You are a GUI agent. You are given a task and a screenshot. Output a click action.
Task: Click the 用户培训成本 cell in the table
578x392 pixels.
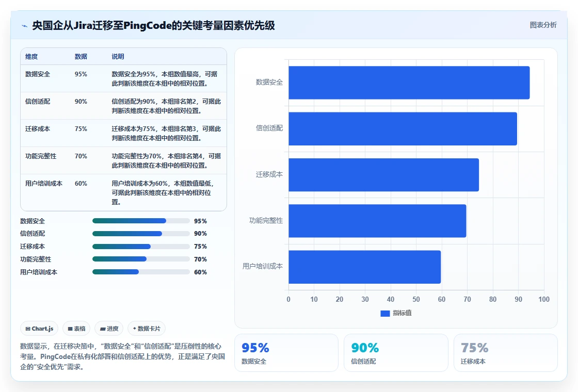pos(44,183)
